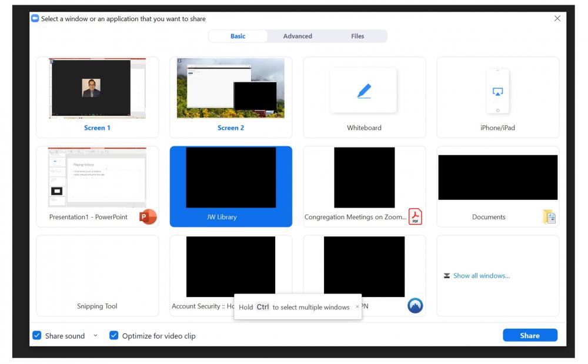Click the Show all windows icon

click(x=447, y=276)
